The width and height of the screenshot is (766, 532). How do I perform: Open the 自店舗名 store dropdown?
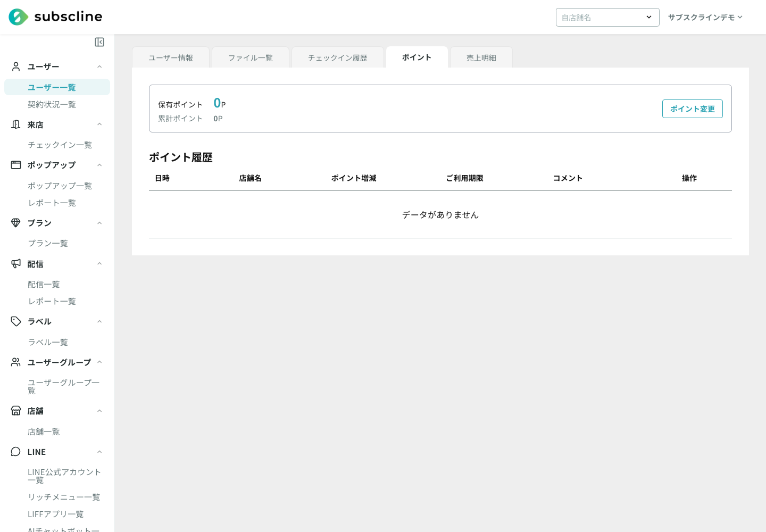607,17
